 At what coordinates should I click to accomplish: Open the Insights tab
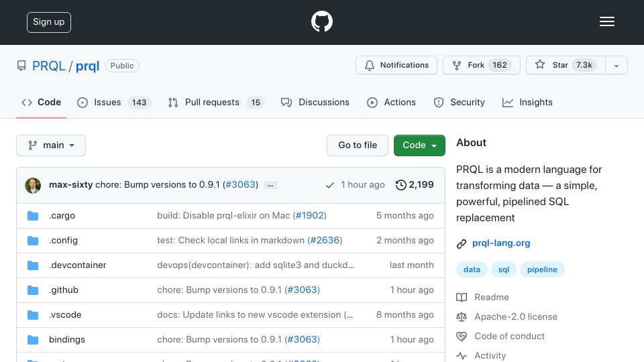coord(527,102)
